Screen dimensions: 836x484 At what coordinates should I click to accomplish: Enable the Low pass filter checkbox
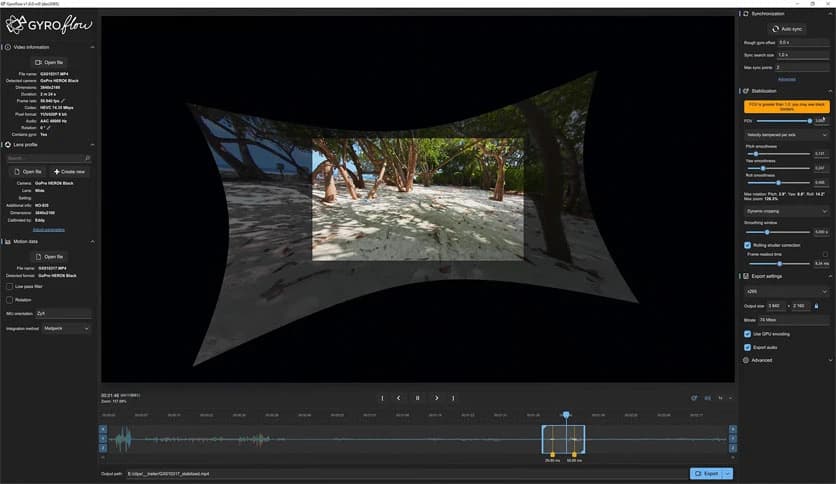coord(10,286)
